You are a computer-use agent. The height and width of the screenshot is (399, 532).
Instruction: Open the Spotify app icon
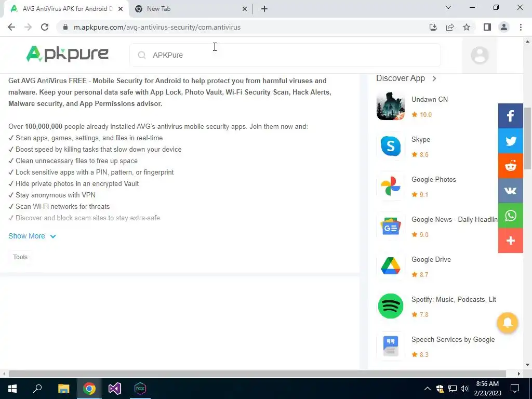point(391,306)
